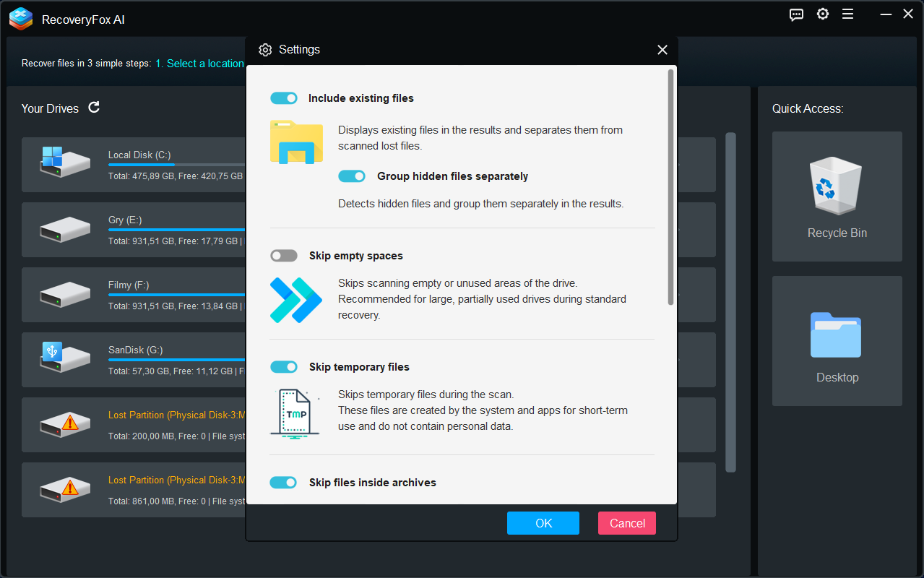
Task: Toggle Skip files inside archives switch
Action: tap(284, 483)
